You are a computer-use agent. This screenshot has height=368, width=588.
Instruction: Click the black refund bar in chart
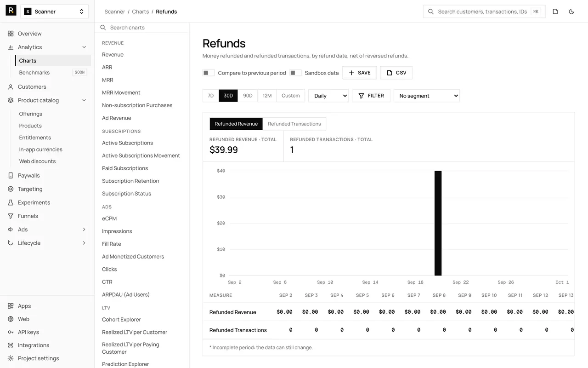click(x=438, y=223)
